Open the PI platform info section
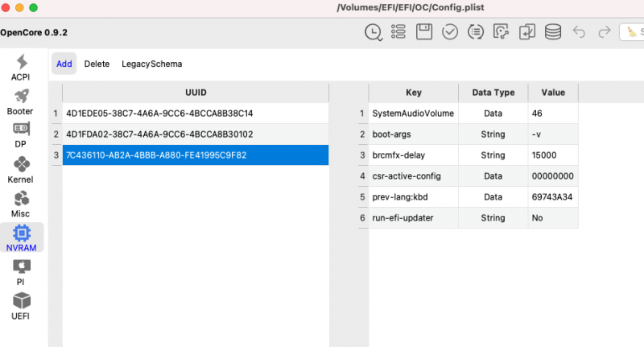644x347 pixels. pos(21,272)
